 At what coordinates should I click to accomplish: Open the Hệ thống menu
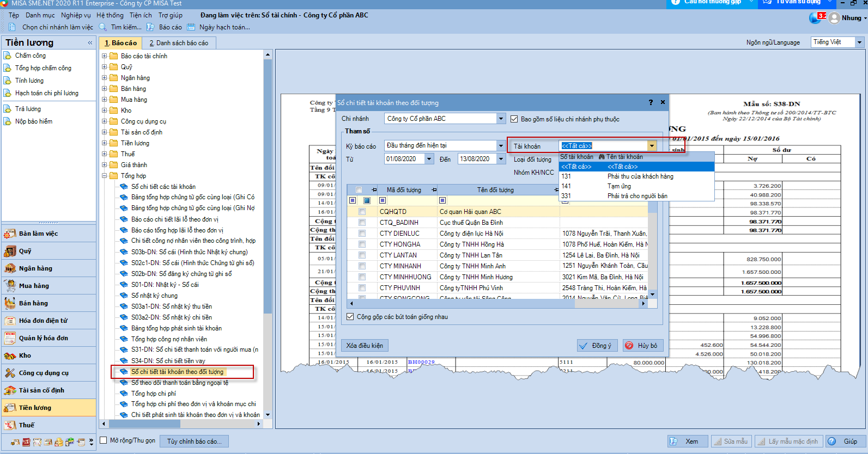click(110, 15)
